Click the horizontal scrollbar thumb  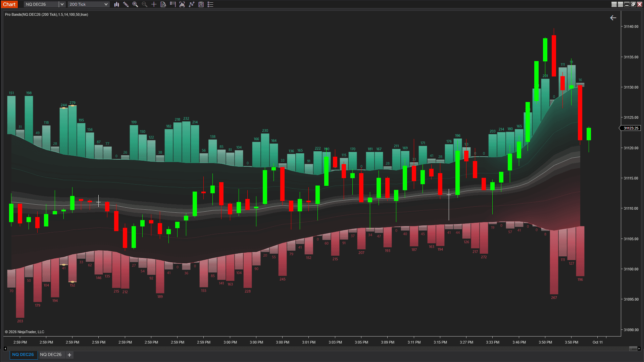(x=633, y=349)
